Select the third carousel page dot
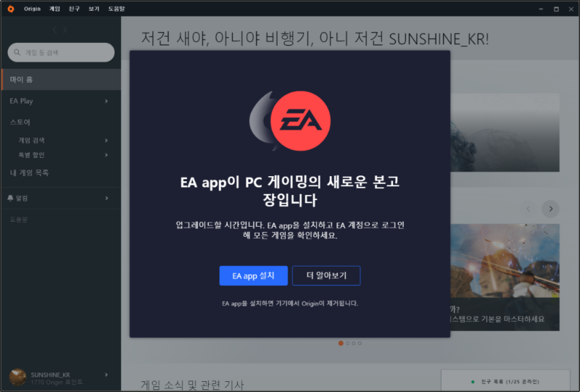The height and width of the screenshot is (392, 580). pos(354,343)
